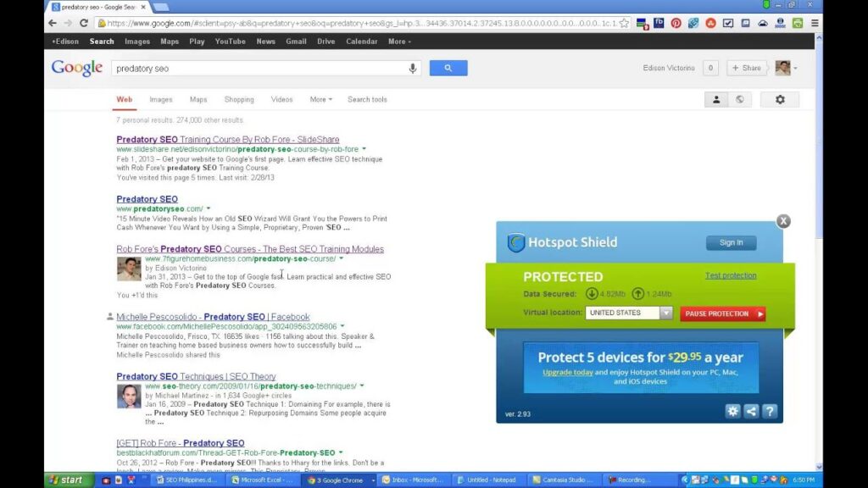Open Predatory SEO Techniques SEO Theory result
The width and height of the screenshot is (868, 488).
coord(196,376)
